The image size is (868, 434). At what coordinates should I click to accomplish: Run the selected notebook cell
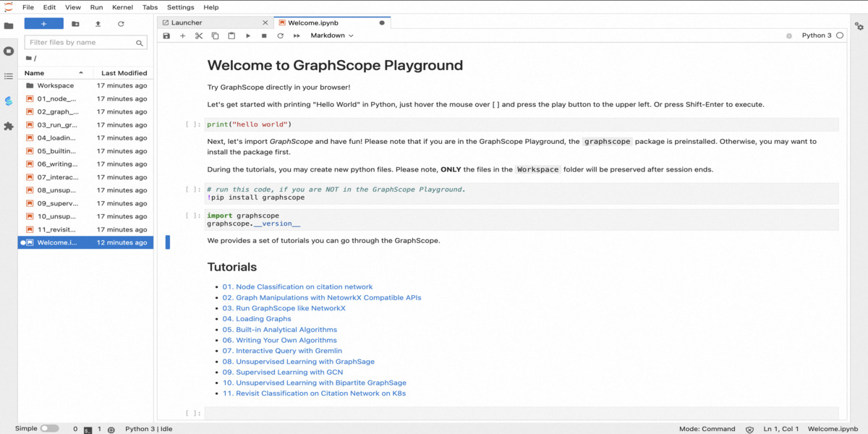point(248,35)
